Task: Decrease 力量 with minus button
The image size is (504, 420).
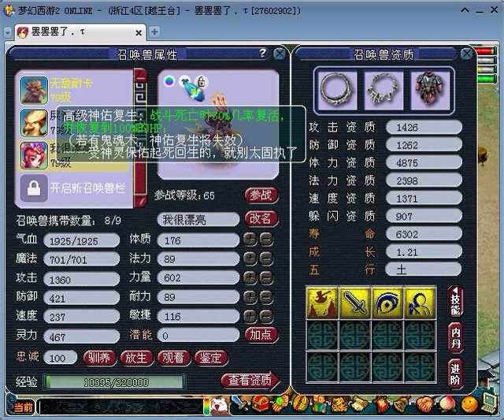Action: (266, 278)
